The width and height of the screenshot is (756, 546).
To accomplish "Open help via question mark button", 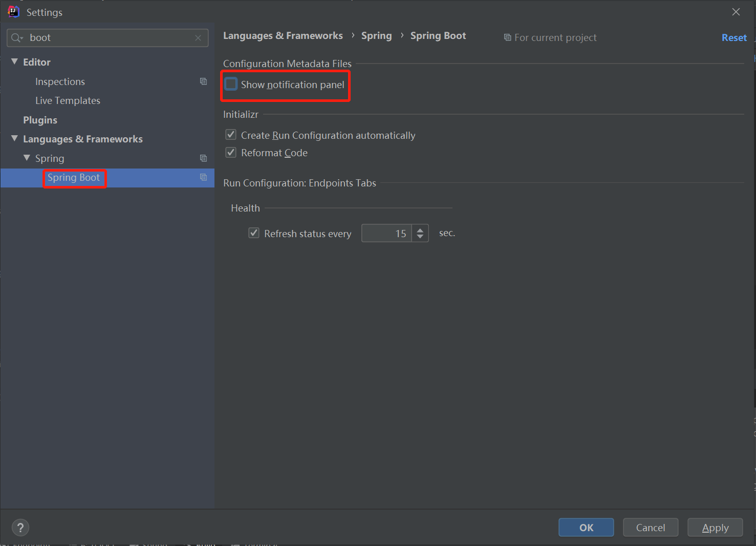I will tap(20, 528).
